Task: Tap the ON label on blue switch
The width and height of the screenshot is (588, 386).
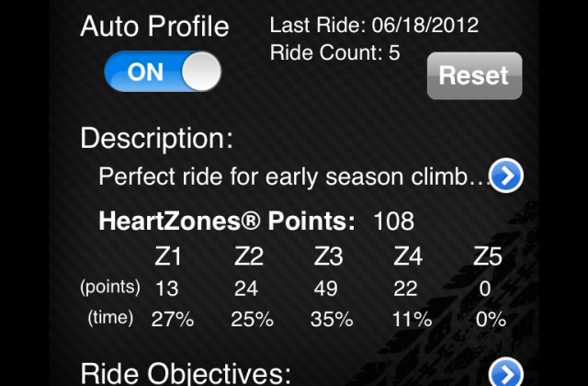Action: pos(145,72)
